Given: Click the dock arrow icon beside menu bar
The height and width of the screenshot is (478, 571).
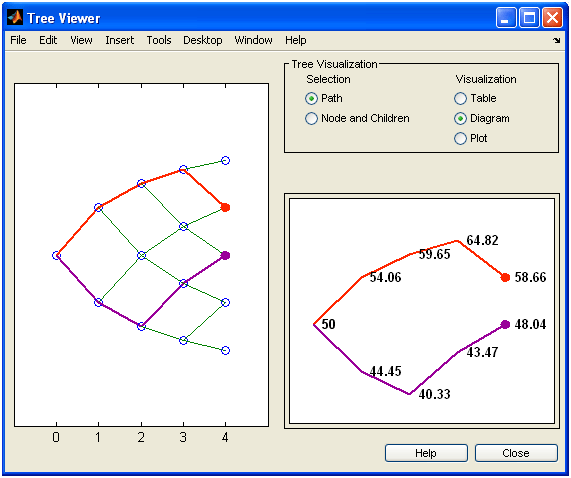Looking at the screenshot, I should (x=556, y=40).
